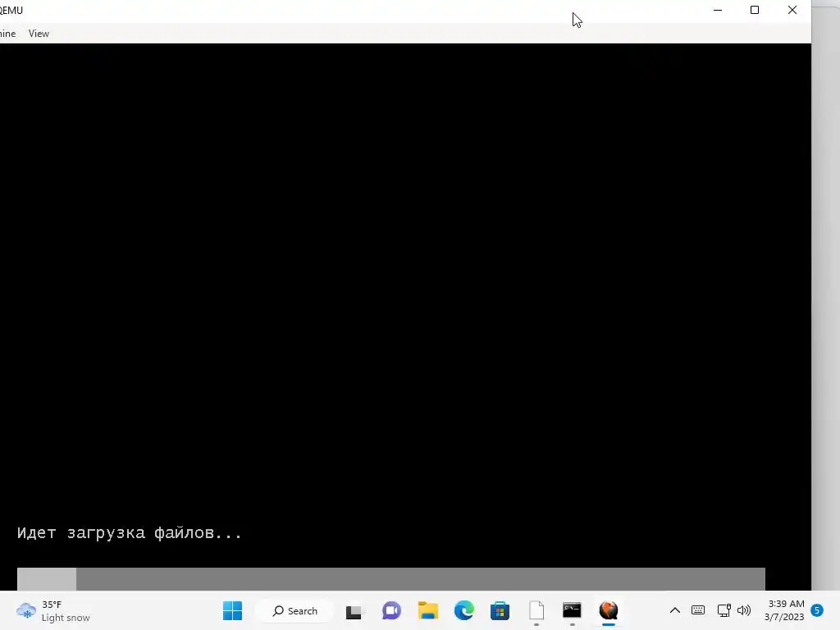Viewport: 840px width, 630px height.
Task: Close the QEMU window
Action: (792, 10)
